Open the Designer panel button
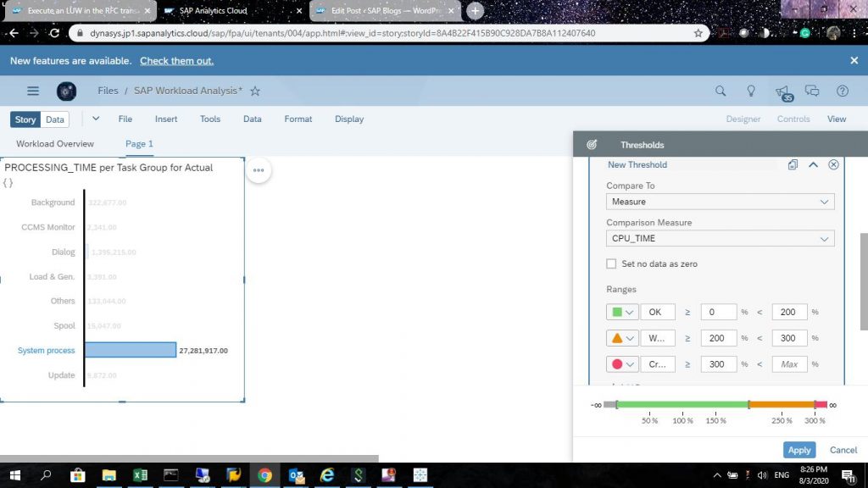 point(743,119)
